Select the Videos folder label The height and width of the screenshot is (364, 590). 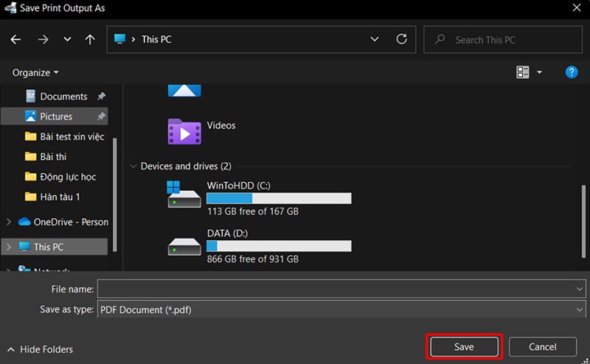[221, 125]
